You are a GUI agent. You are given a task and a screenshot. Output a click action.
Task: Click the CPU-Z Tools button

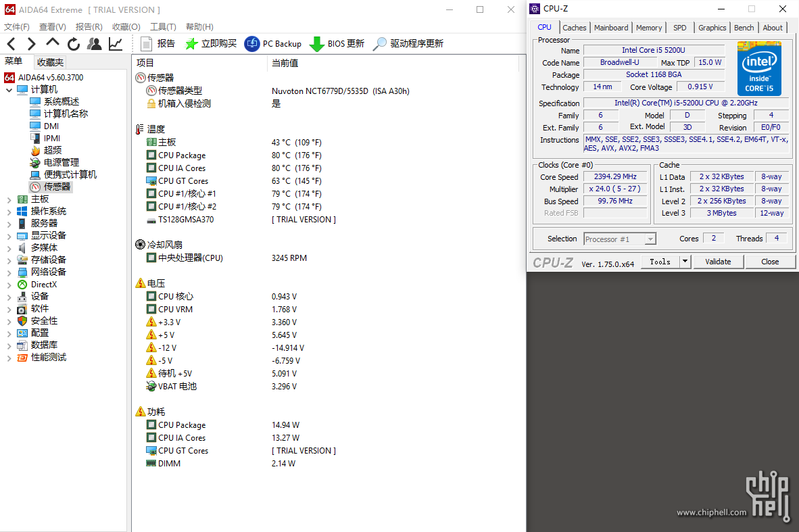coord(660,262)
